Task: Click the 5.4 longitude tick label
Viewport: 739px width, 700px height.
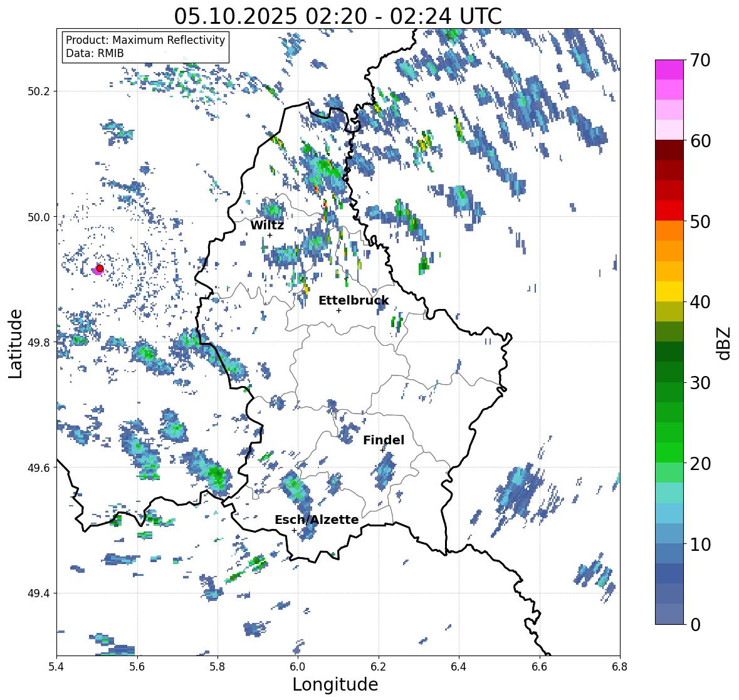Action: 56,667
